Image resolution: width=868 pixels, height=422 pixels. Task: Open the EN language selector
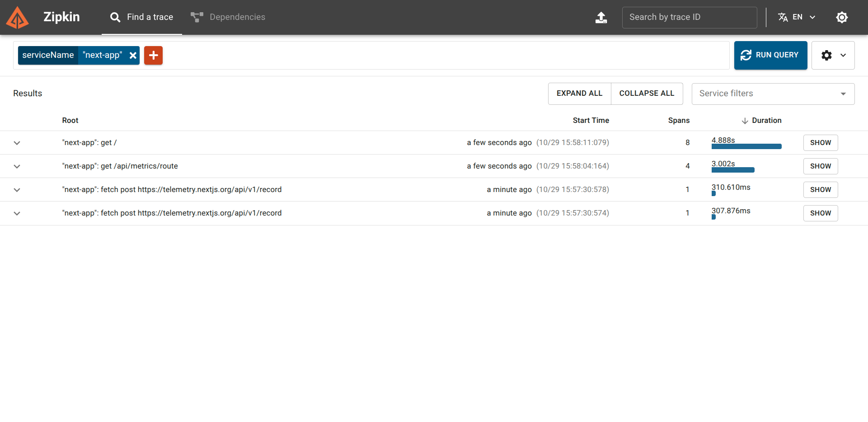click(x=797, y=18)
